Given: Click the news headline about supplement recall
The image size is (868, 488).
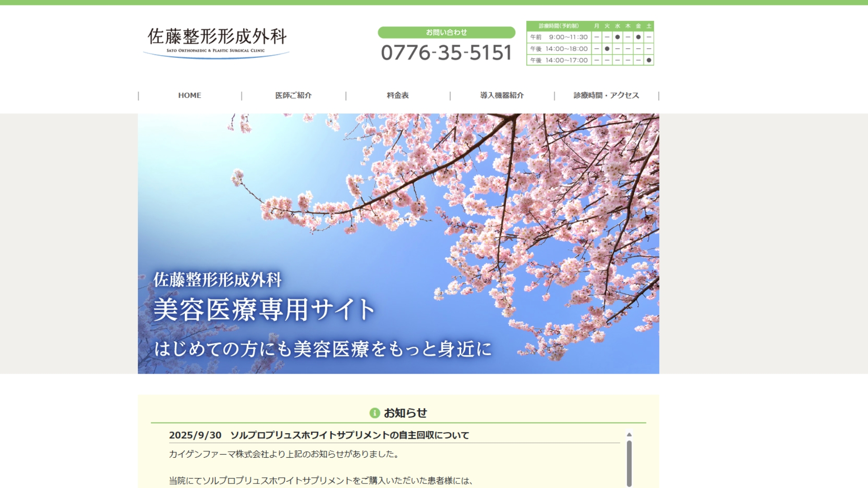Looking at the screenshot, I should point(319,435).
